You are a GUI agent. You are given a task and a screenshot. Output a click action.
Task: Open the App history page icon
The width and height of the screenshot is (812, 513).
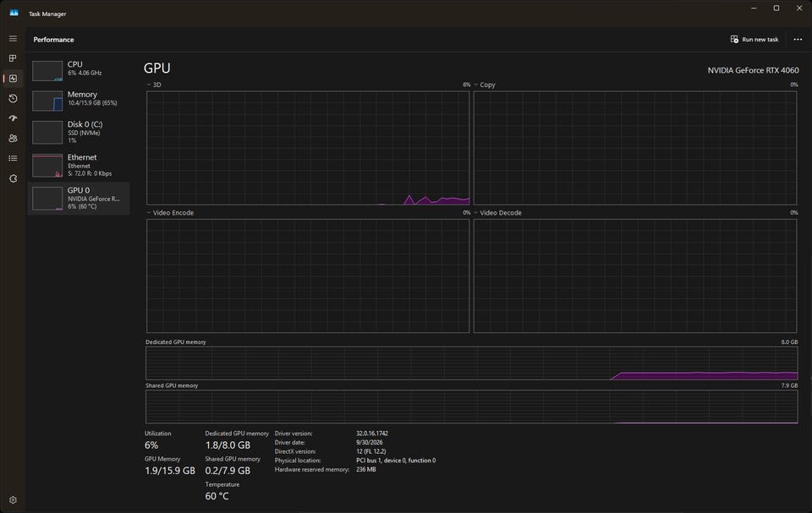[x=13, y=98]
